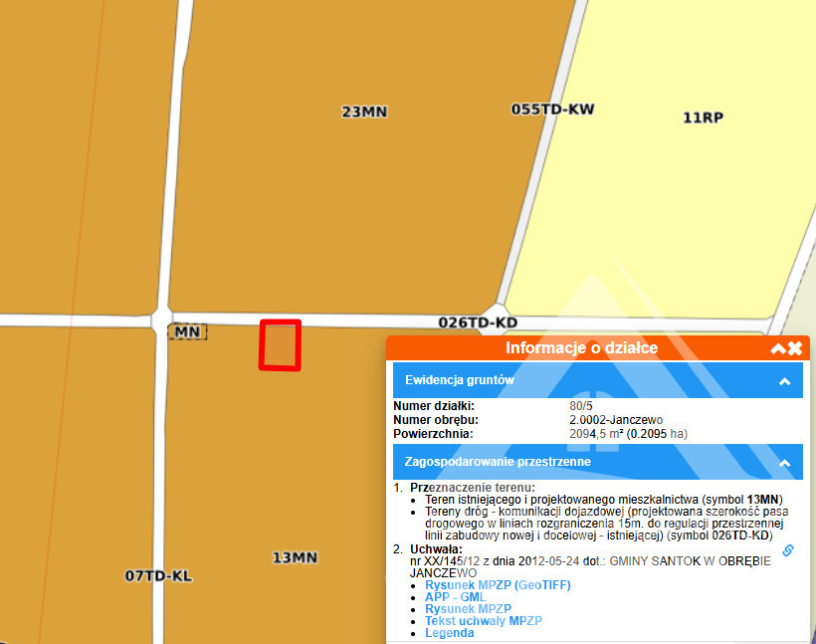Screen dimensions: 816x644
Task: Open Rysunek MPZP (GeoTIFF) link
Action: (498, 585)
